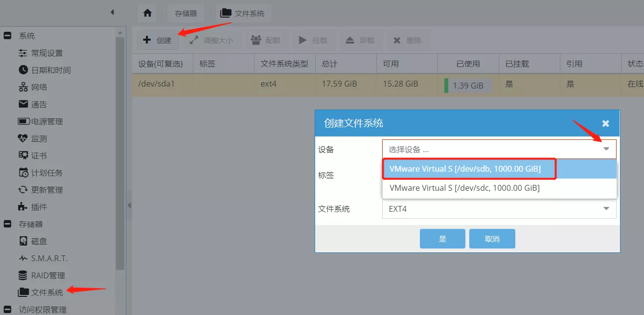Go to 证书 certificates page
This screenshot has width=644, height=315.
(x=39, y=156)
